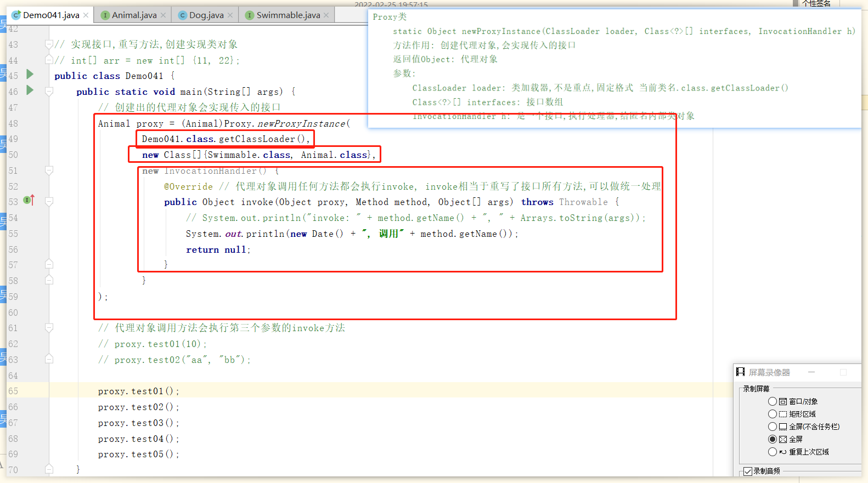Click the class icon on Demo041.java tab

(x=16, y=15)
